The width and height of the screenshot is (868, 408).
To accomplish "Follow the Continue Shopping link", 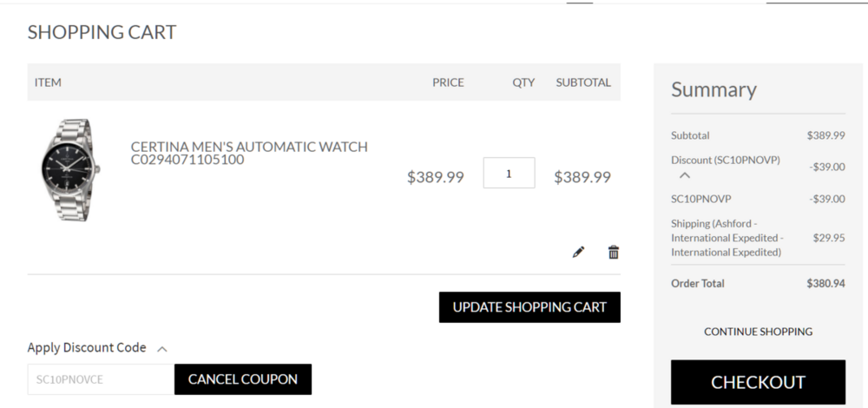I will [758, 332].
